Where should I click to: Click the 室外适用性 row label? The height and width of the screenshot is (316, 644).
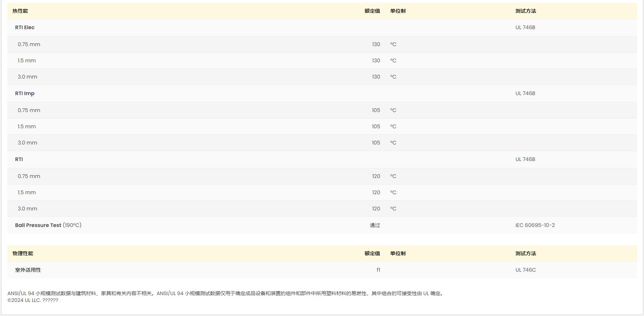[28, 270]
